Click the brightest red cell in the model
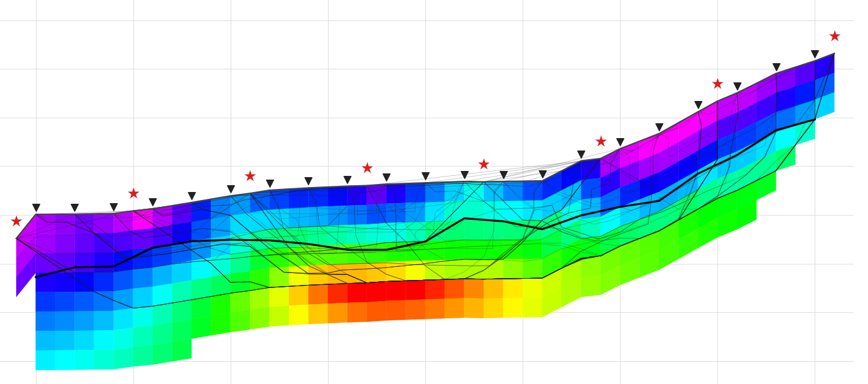868x384 pixels. [x=415, y=290]
